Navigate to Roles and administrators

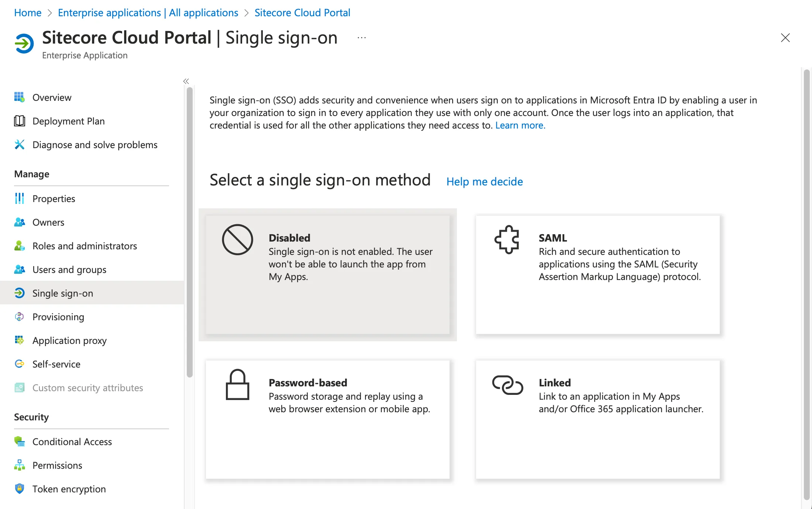(x=85, y=246)
